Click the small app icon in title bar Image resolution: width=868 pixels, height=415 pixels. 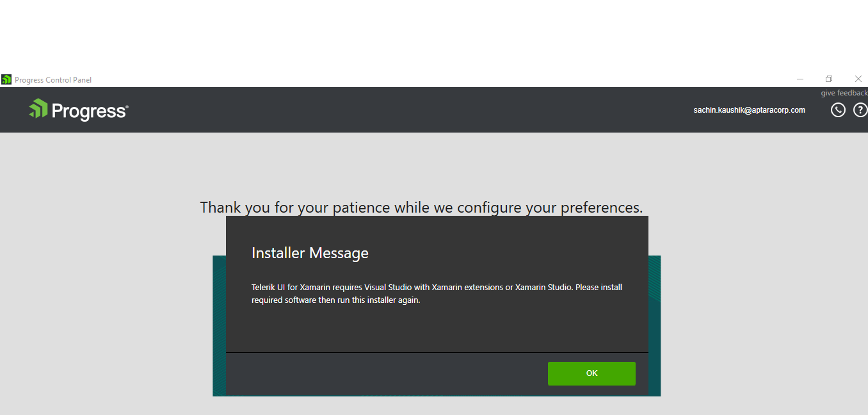point(6,79)
